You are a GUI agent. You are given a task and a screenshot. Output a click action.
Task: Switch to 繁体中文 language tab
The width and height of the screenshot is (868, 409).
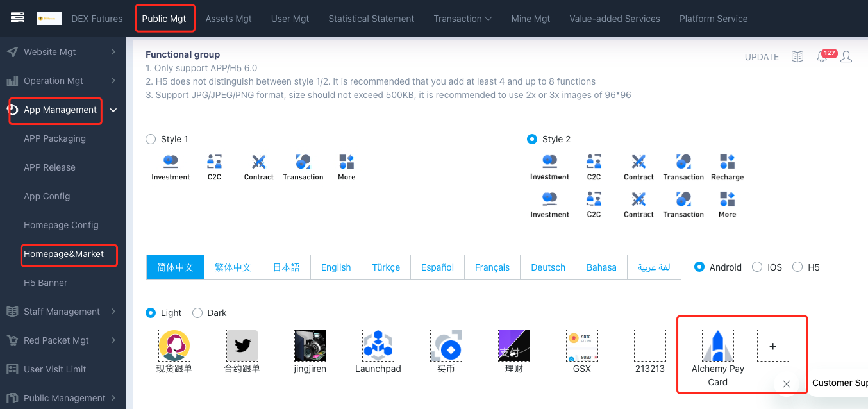[x=233, y=267]
